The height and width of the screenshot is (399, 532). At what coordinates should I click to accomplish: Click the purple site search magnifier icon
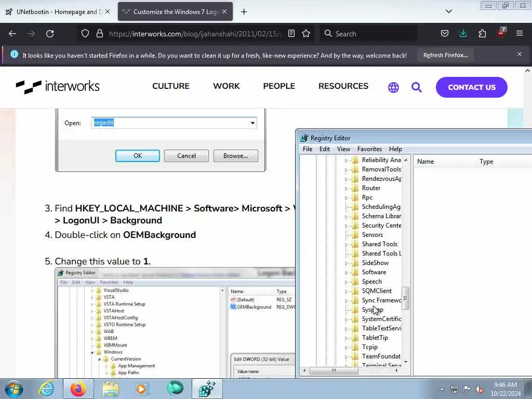click(x=416, y=87)
